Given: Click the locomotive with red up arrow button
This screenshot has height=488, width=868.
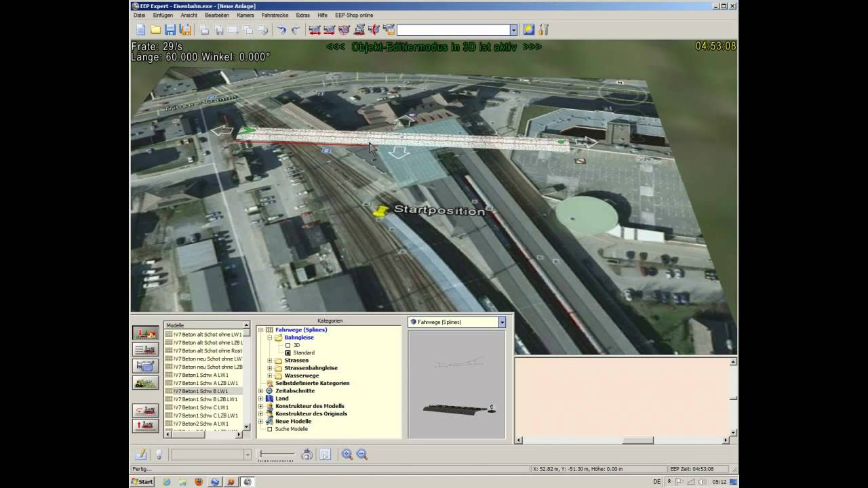Looking at the screenshot, I should coord(146,426).
